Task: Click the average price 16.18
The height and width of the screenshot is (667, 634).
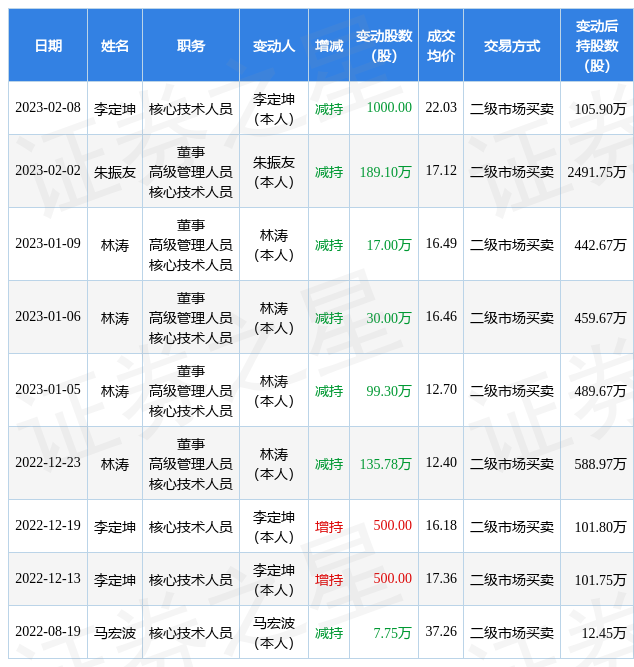Action: click(x=441, y=526)
